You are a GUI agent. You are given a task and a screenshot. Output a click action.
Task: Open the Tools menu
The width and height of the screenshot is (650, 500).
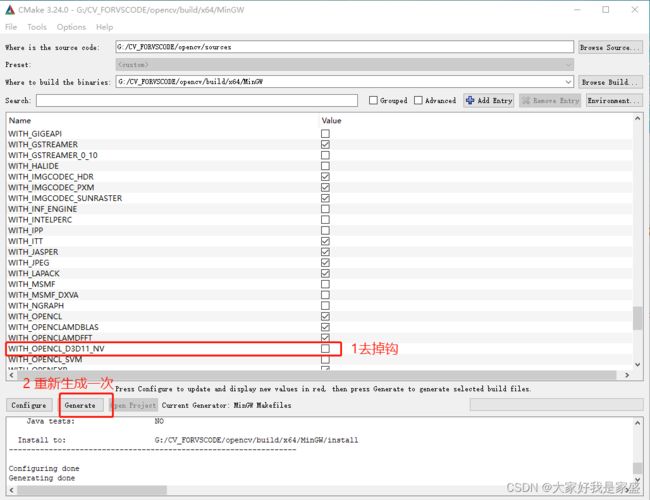(x=37, y=27)
